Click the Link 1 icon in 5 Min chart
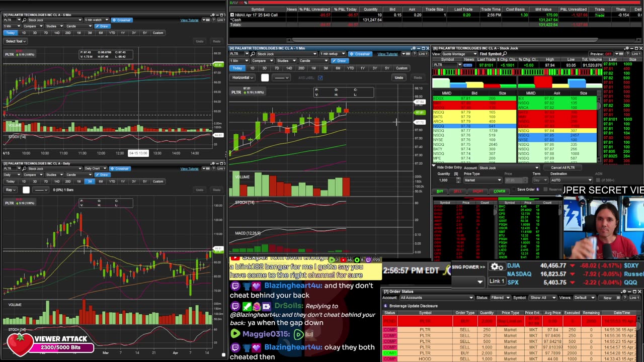The image size is (644, 362). 221,20
